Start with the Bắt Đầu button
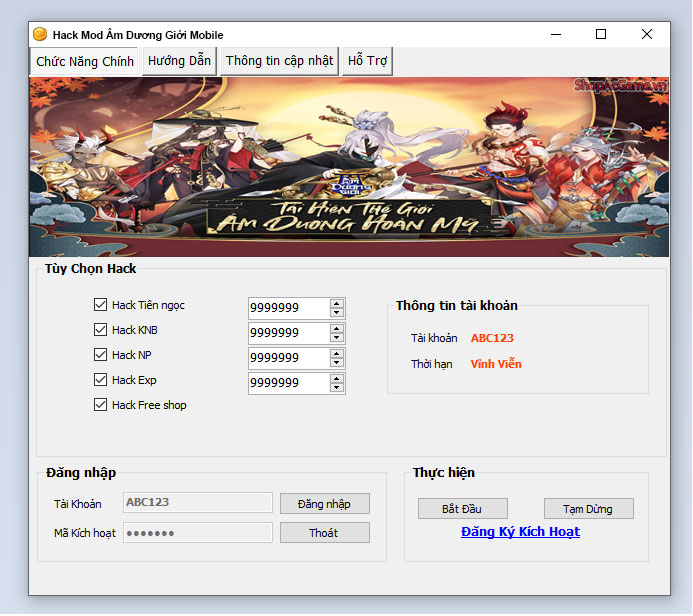 point(463,509)
